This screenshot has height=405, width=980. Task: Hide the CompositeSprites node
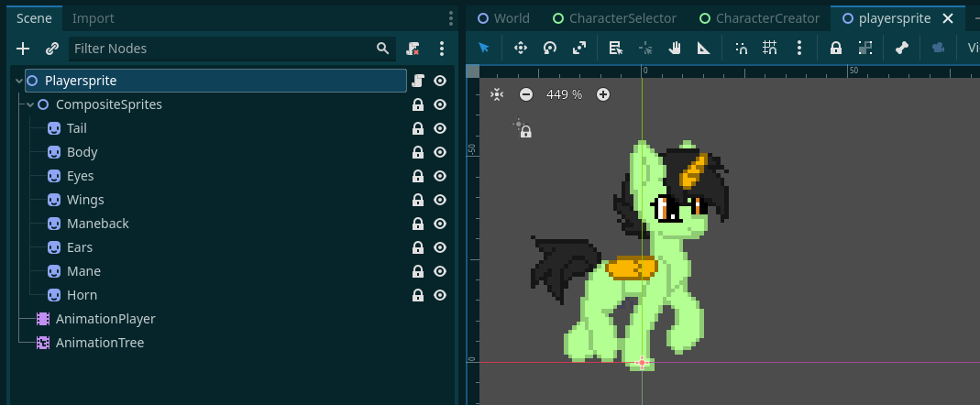(440, 104)
